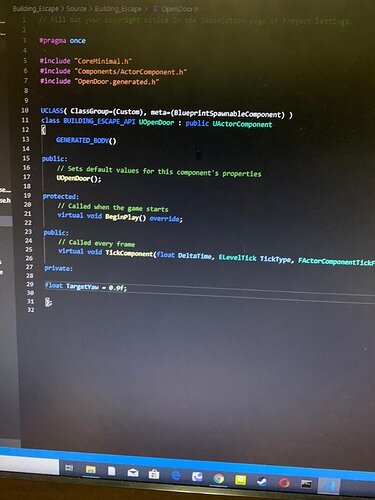Click the red circular taskbar app icon
Image resolution: width=375 pixels, height=500 pixels.
284,483
